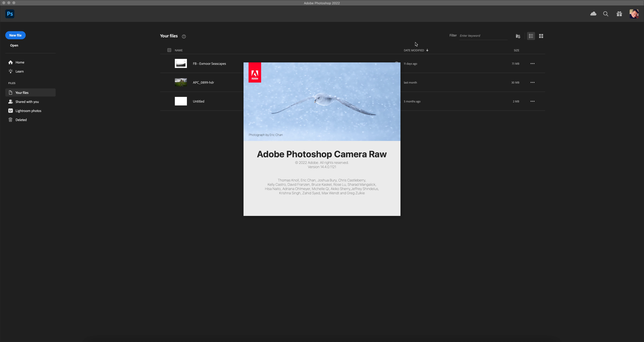Click the help icon beside Your files
The height and width of the screenshot is (342, 644).
coord(184,36)
